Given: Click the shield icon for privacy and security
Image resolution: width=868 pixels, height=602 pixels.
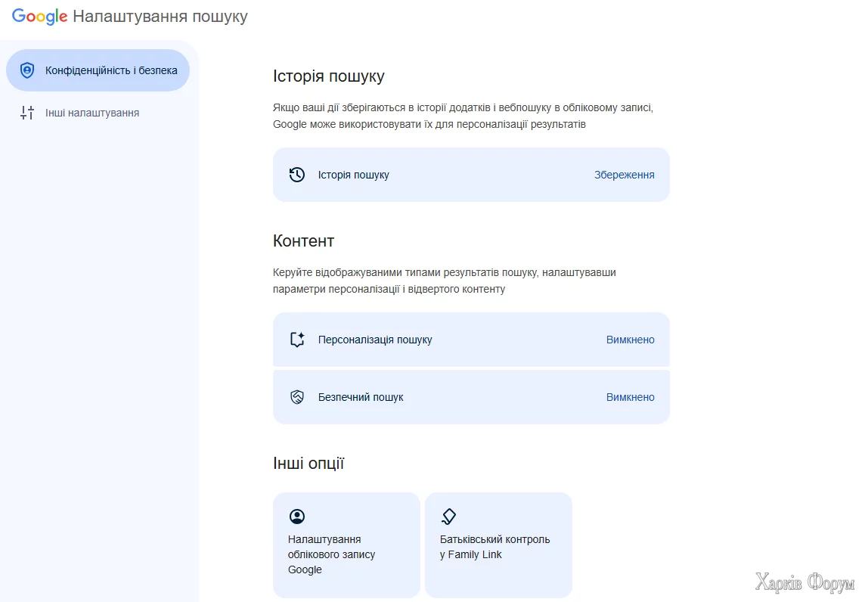Looking at the screenshot, I should click(x=27, y=70).
